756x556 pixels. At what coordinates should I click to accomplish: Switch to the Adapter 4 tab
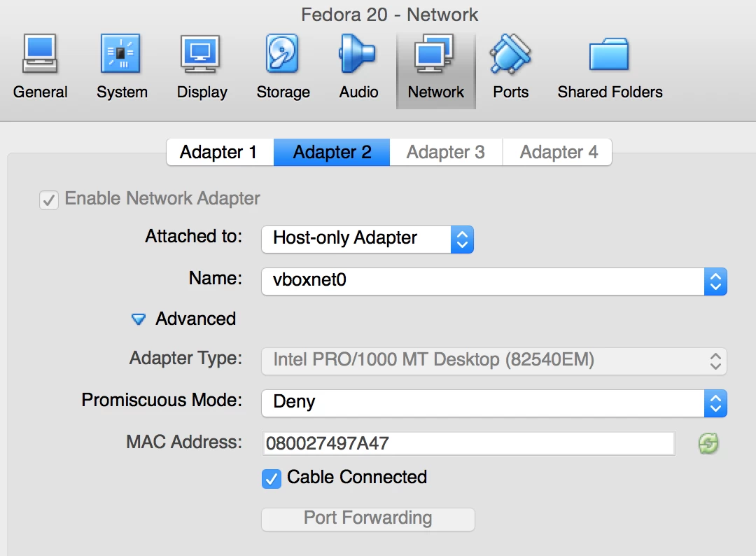pyautogui.click(x=557, y=153)
